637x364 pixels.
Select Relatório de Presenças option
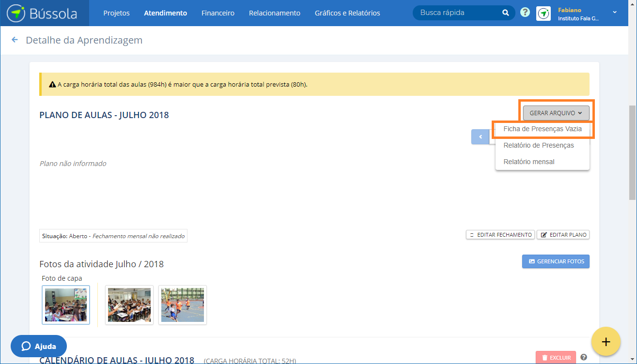click(x=538, y=146)
